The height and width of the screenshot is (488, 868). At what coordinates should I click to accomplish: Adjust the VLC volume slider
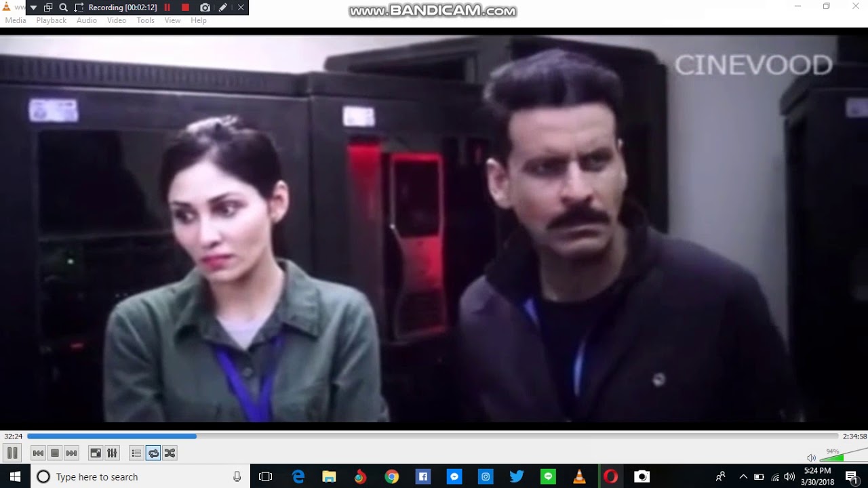[844, 455]
